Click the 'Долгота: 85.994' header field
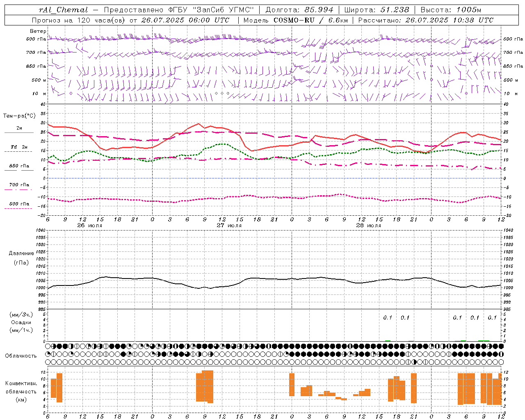The height and width of the screenshot is (420, 525). (x=299, y=10)
